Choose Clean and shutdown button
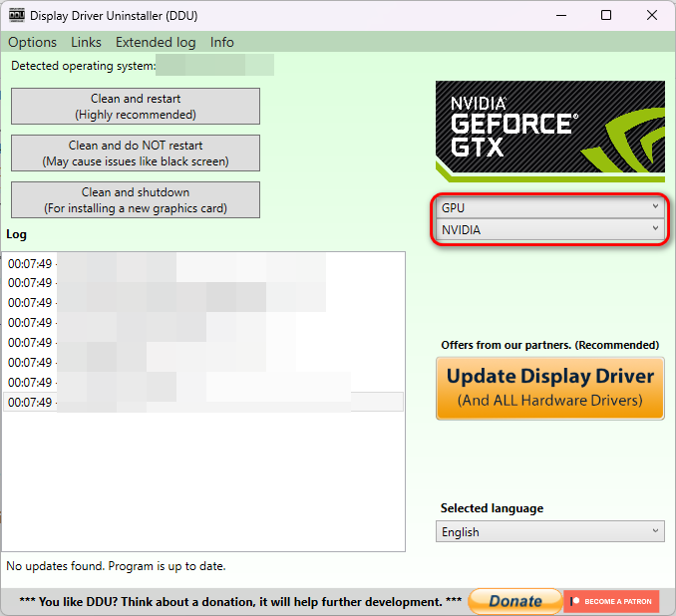 pyautogui.click(x=136, y=199)
